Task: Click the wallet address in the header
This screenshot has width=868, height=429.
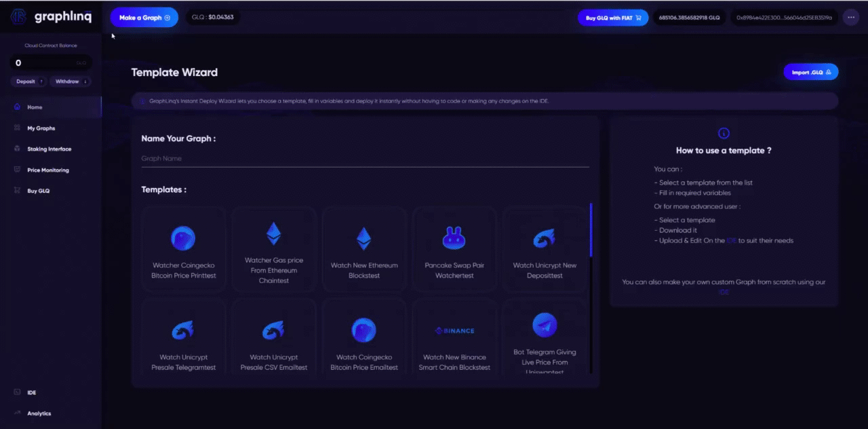Action: (x=783, y=18)
